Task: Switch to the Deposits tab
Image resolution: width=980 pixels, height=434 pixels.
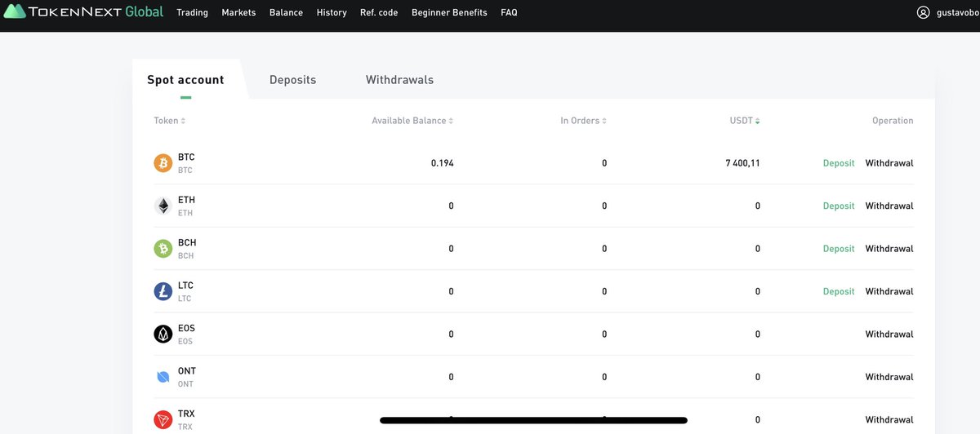Action: (292, 80)
